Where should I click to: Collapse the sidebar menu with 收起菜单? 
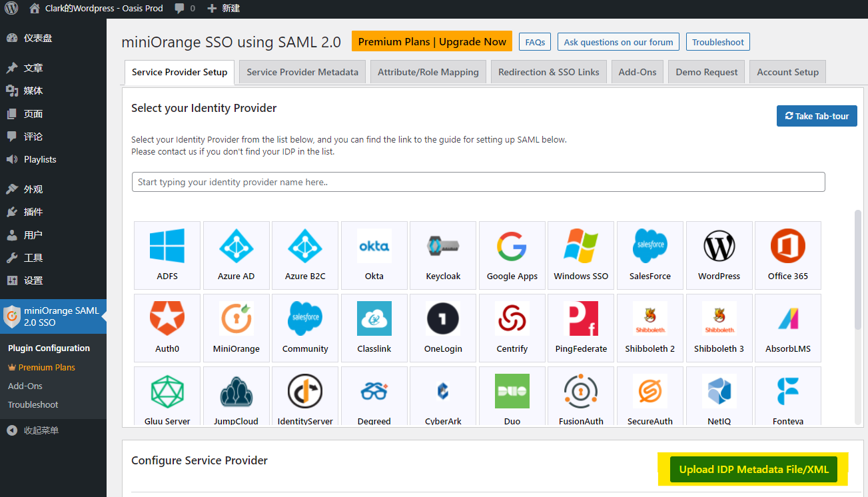(41, 430)
